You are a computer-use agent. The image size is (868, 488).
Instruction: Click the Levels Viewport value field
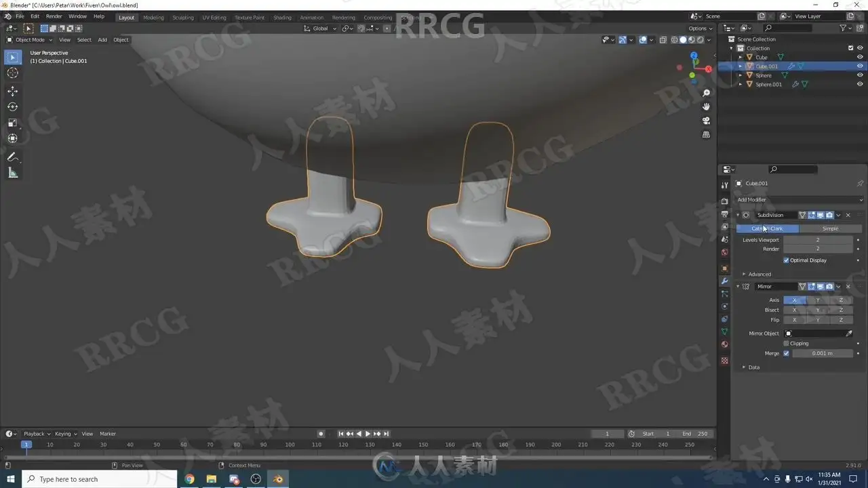[818, 240]
